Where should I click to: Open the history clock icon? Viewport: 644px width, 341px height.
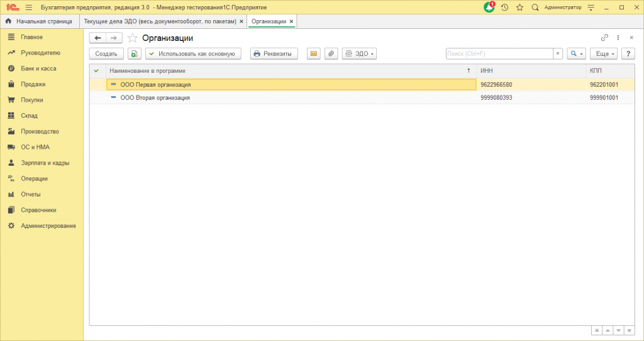coord(505,8)
